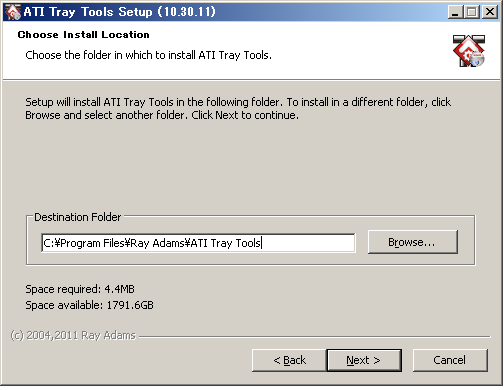This screenshot has width=504, height=390.
Task: Click the (c) 2004,2011 Ray Adams branding text
Action: 73,335
